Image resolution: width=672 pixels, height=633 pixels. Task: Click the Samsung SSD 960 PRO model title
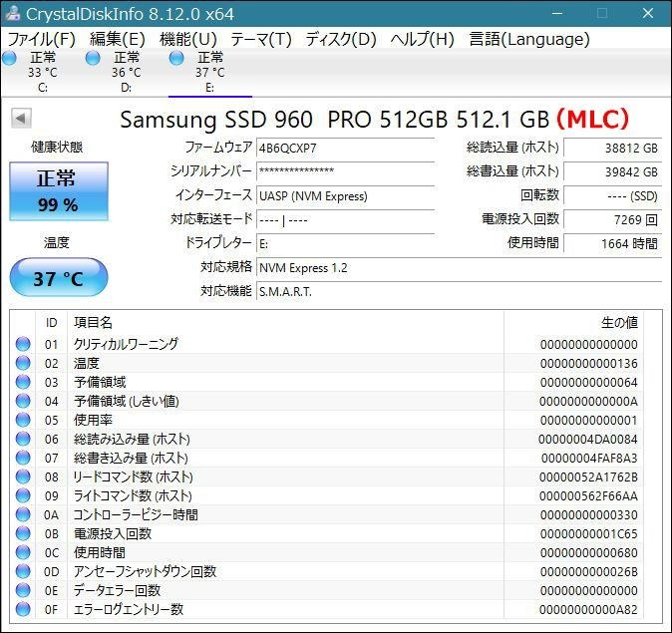[x=334, y=120]
